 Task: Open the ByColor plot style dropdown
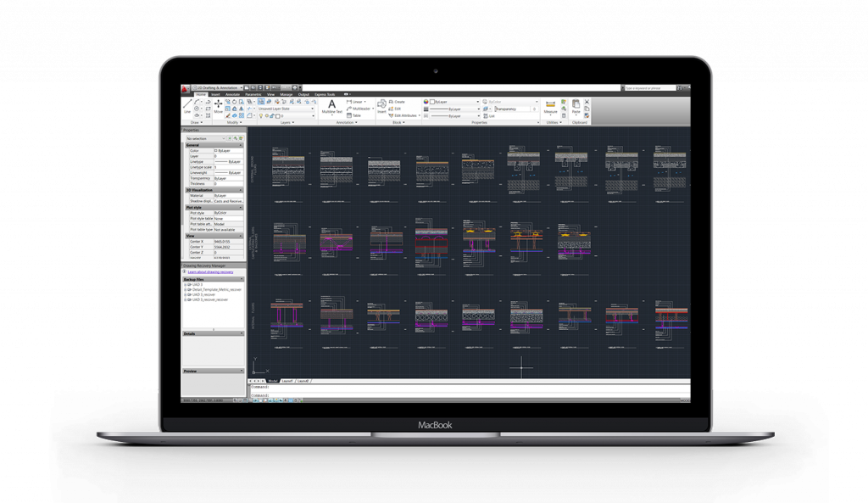513,102
